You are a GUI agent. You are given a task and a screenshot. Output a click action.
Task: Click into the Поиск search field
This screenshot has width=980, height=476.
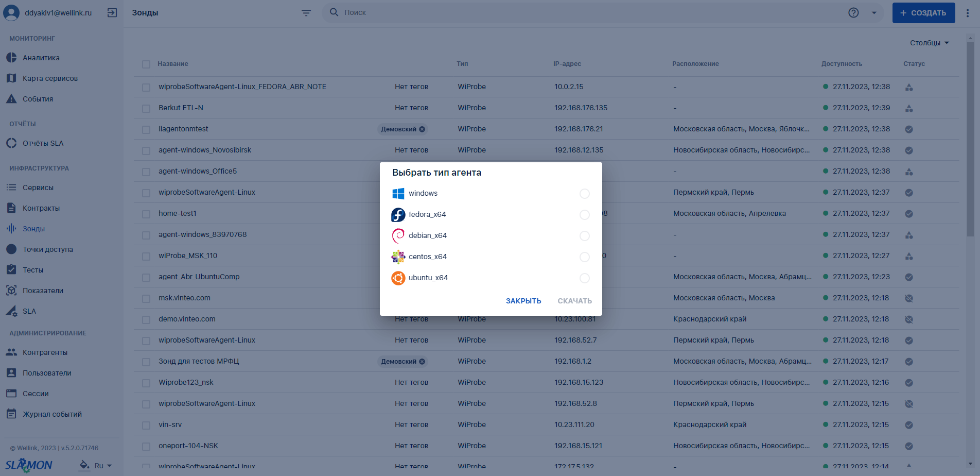pos(592,12)
